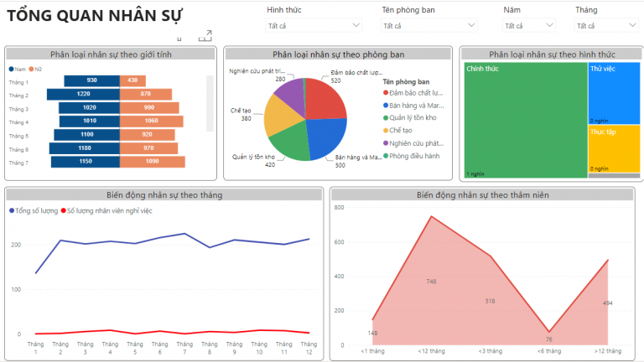
Task: Click the Tháng 1 female bar 430
Action: click(132, 80)
